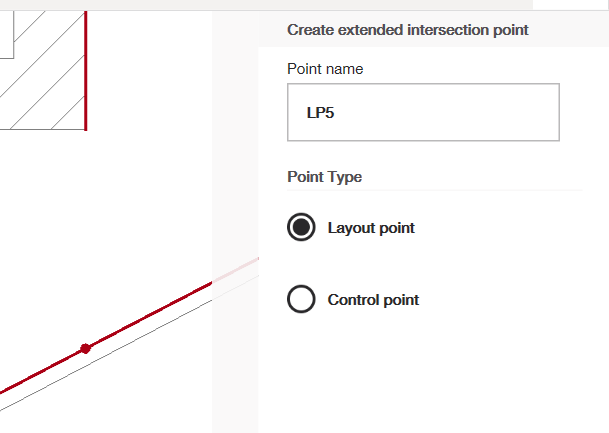Click the empty panel area below Control point
The image size is (609, 433).
coord(430,380)
